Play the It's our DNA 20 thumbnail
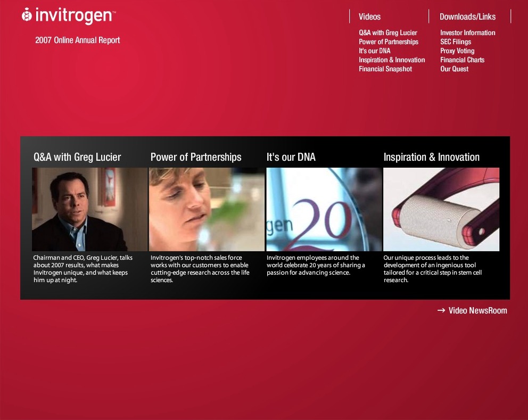Screen dimensions: 528x420 [x=324, y=209]
